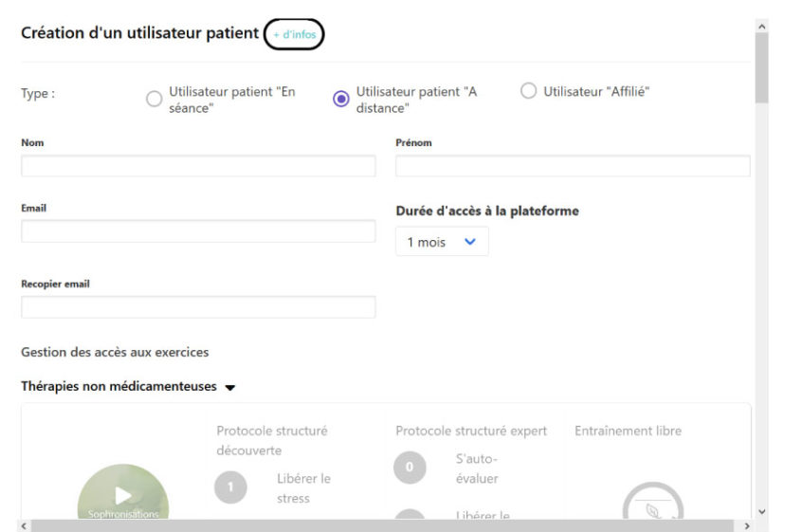Click the Libérer le stress protocol label
Viewport: 785px width, 532px height.
pos(303,488)
